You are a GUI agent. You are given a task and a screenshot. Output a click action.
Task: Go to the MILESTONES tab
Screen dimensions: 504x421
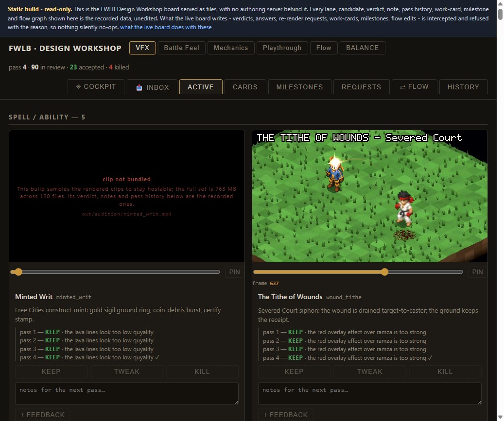click(299, 87)
